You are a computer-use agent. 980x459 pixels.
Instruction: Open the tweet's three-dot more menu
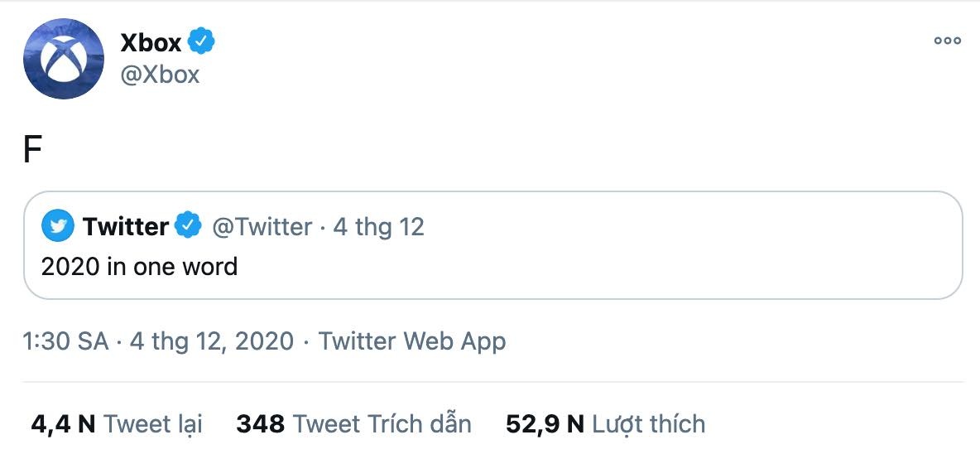947,41
